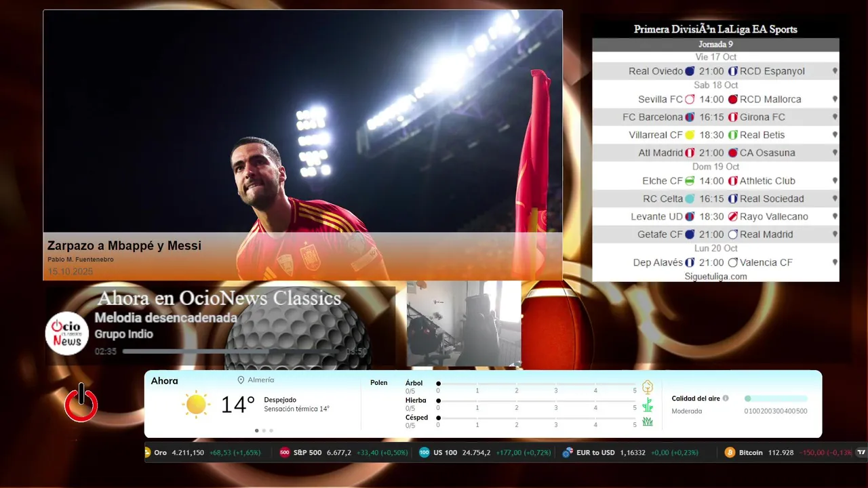Click the EUR to USD flags icon

pyautogui.click(x=568, y=453)
